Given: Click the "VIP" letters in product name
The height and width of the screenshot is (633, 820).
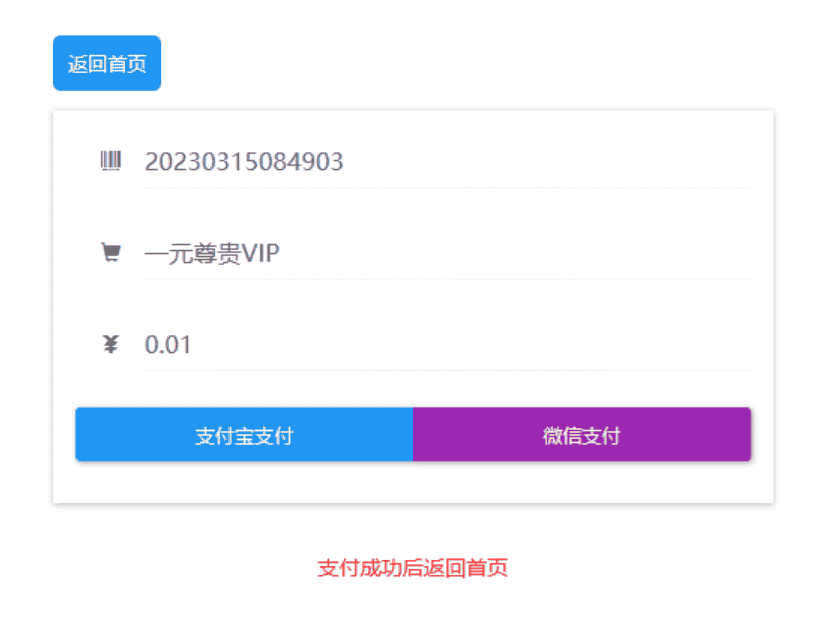Looking at the screenshot, I should click(261, 254).
